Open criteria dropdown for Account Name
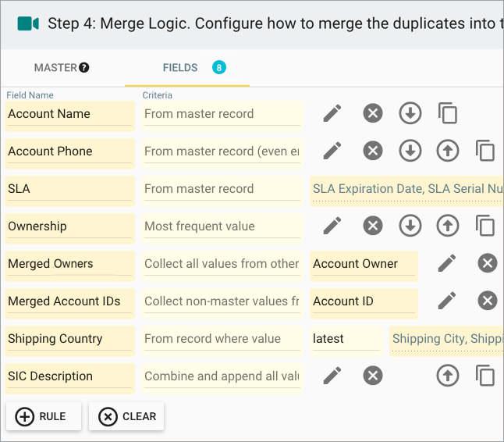The image size is (504, 442). (x=222, y=116)
